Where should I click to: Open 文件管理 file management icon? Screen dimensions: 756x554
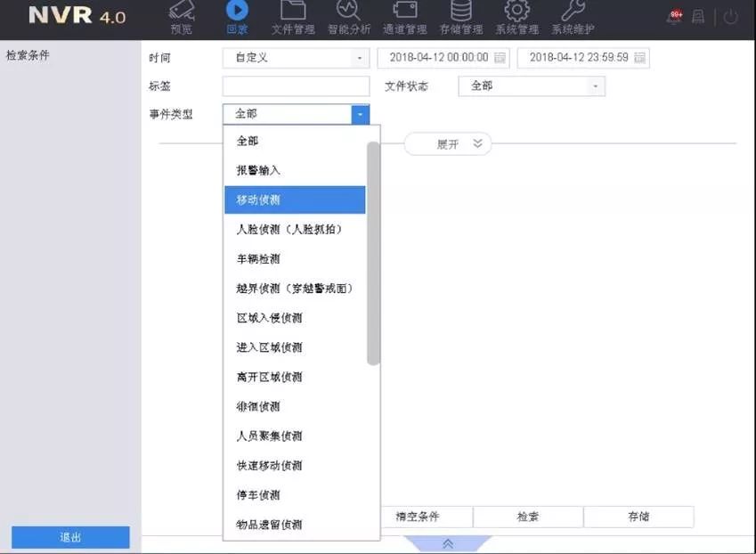coord(293,12)
